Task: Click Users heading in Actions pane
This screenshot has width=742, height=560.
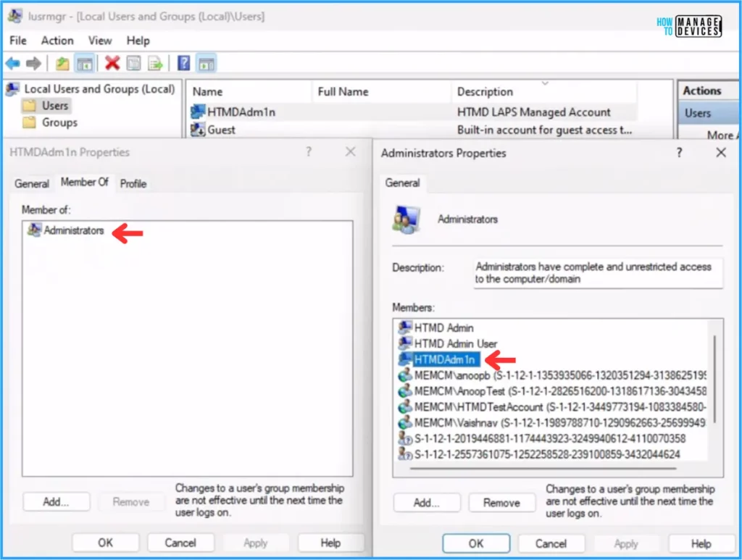Action: click(x=708, y=113)
